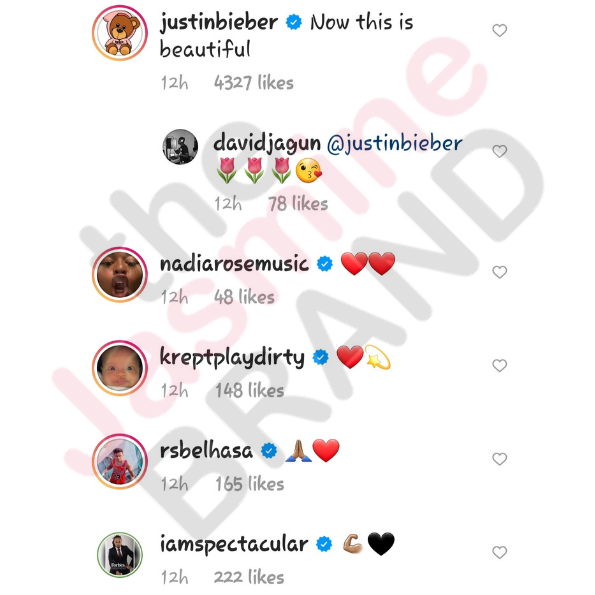Open iamspectacular's profile avatar
Screen dimensions: 595x595
coord(120,555)
